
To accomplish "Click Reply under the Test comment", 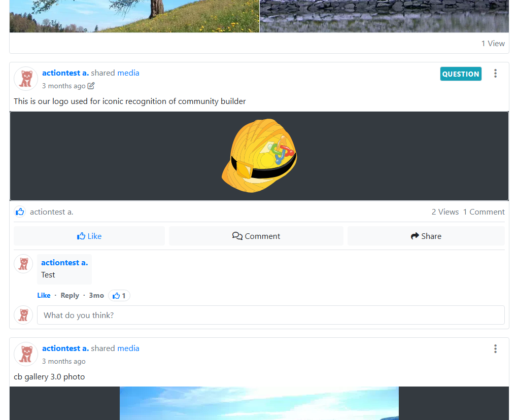I will point(70,296).
